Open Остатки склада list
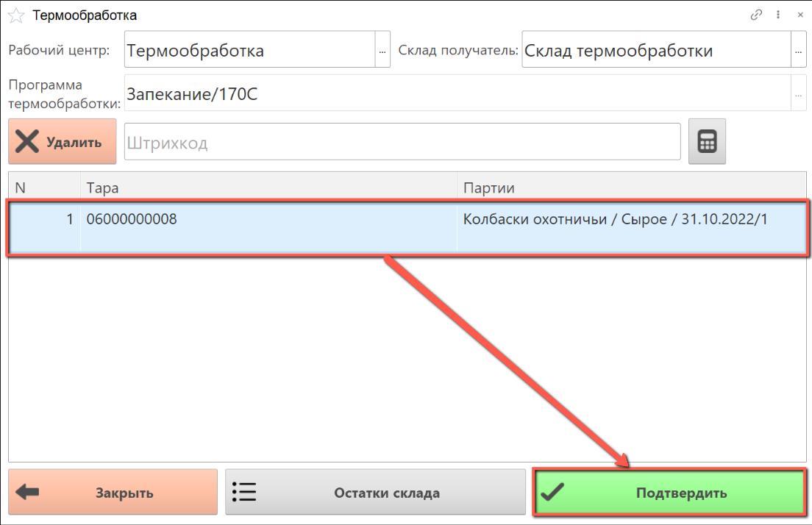 click(x=375, y=493)
